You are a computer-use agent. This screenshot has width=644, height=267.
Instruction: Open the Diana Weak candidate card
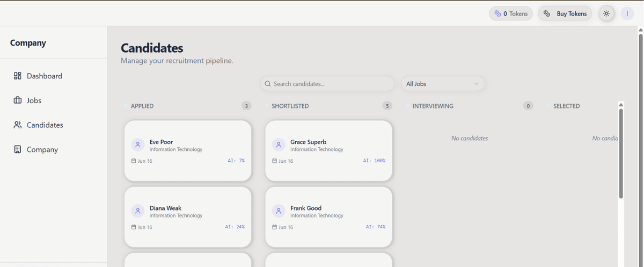(x=188, y=217)
